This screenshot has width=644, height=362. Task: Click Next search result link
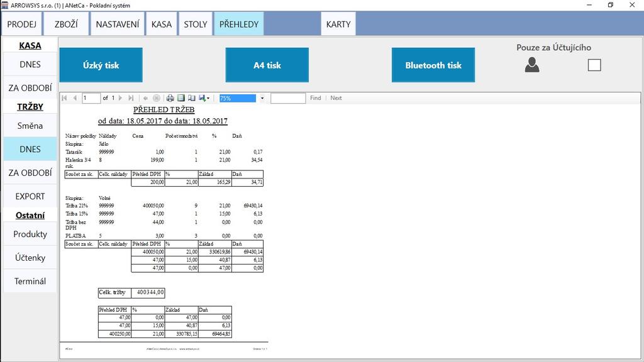tap(336, 98)
